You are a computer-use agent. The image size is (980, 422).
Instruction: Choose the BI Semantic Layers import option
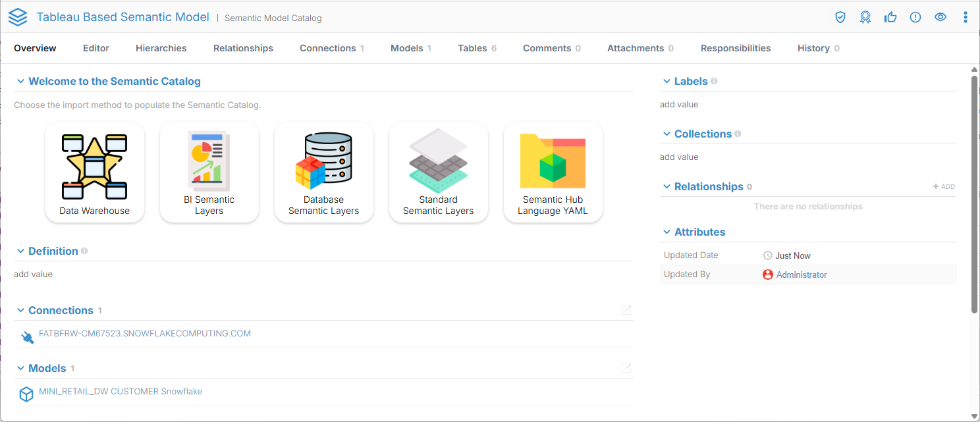pos(209,172)
